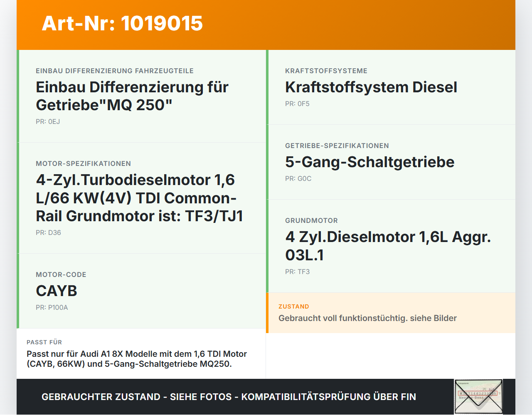Click the orange header banner background
This screenshot has height=415, width=532.
coord(332,24)
